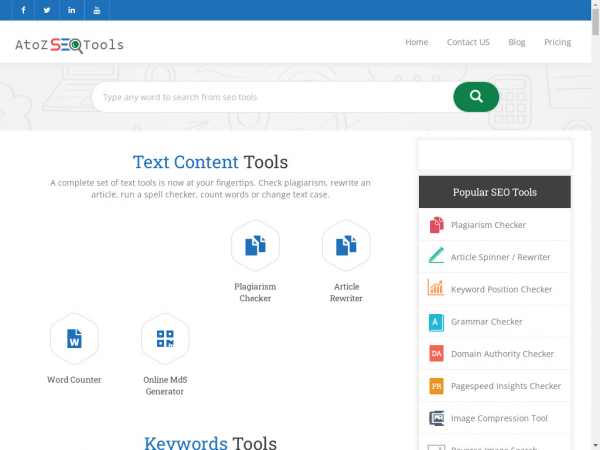The width and height of the screenshot is (600, 450).
Task: Click the Keywords Tools heading
Action: 210,443
